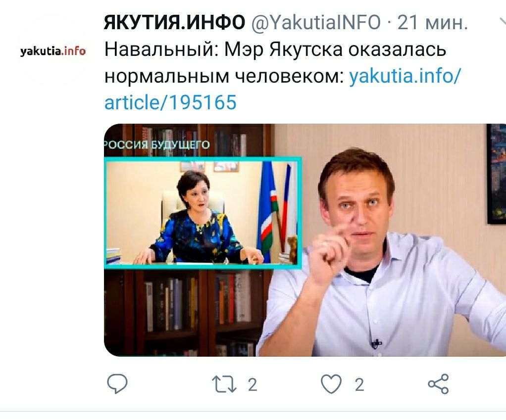The height and width of the screenshot is (420, 506).
Task: Open the yakutia.info profile avatar
Action: (53, 51)
